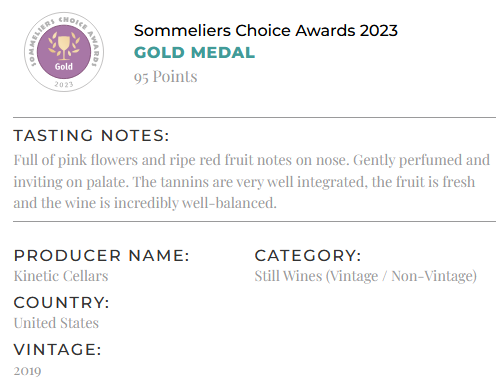Image resolution: width=504 pixels, height=386 pixels.
Task: Click the COUNTRY label
Action: (61, 303)
